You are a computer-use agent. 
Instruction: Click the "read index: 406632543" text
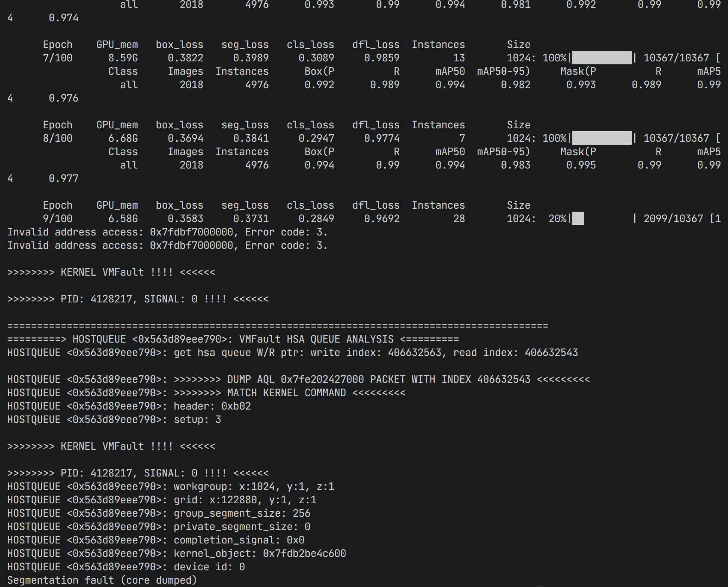pos(516,353)
